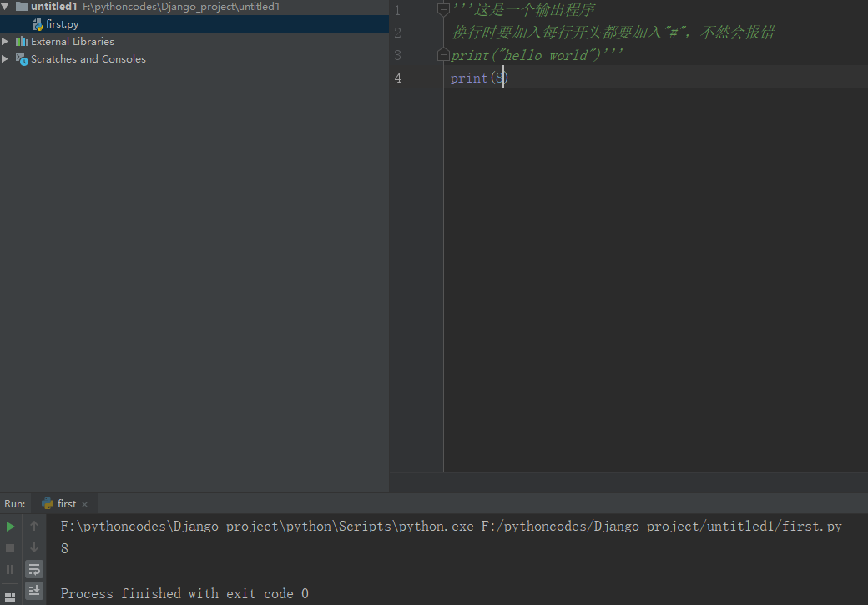
Task: Close the 'first' run tab
Action: click(84, 504)
